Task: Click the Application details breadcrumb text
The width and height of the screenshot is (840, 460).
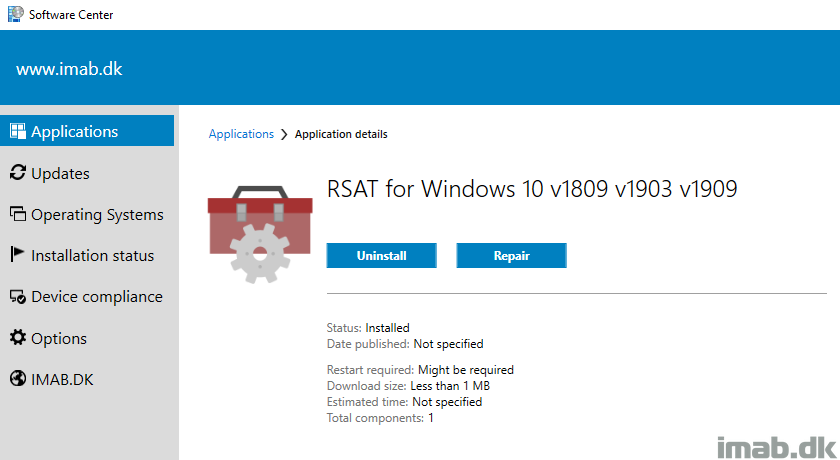Action: [341, 134]
